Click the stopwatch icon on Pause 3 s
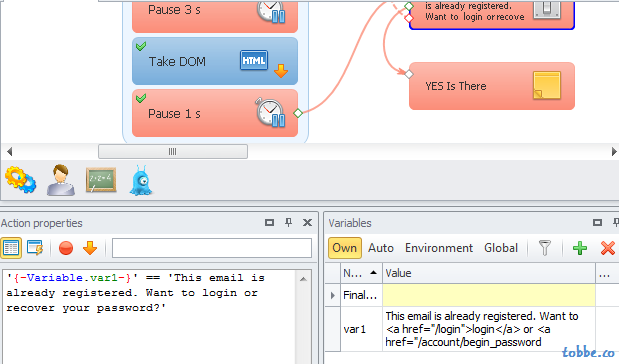This screenshot has width=619, height=364. tap(272, 11)
